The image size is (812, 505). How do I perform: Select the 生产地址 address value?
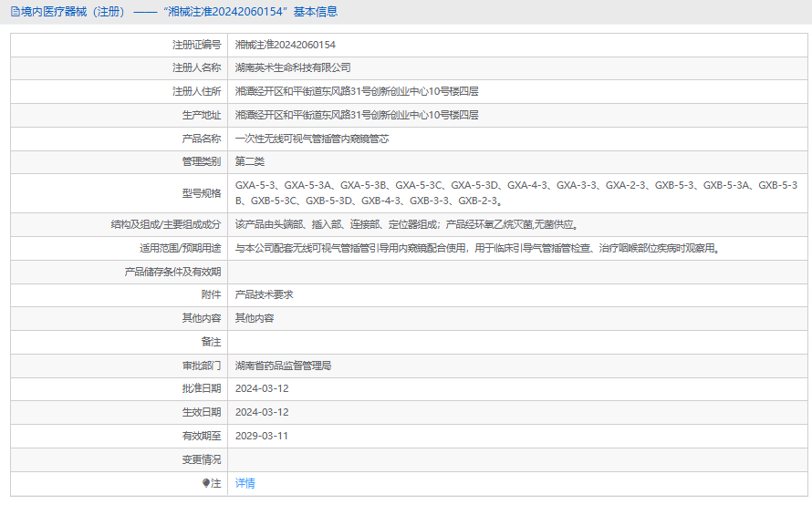[x=357, y=115]
